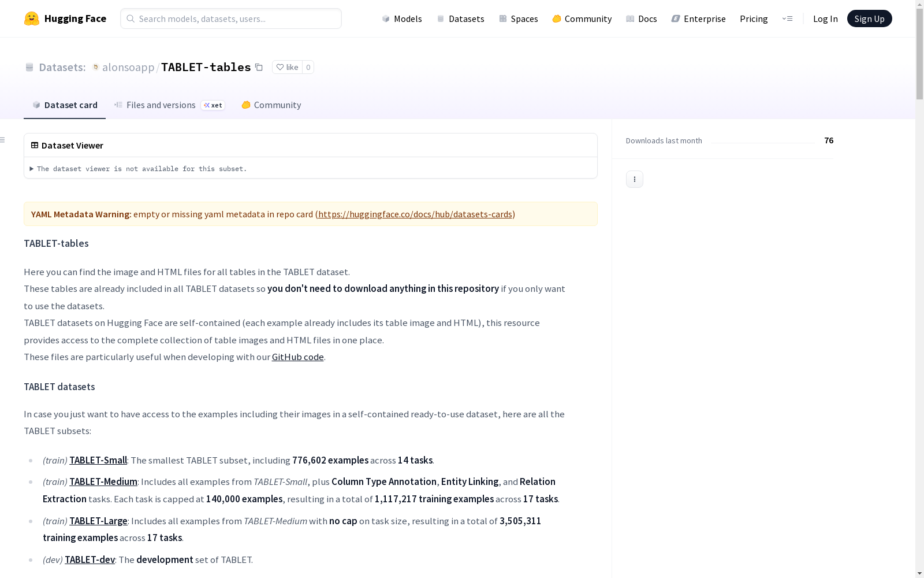
Task: Open the Datasets page in navbar
Action: coord(460,18)
